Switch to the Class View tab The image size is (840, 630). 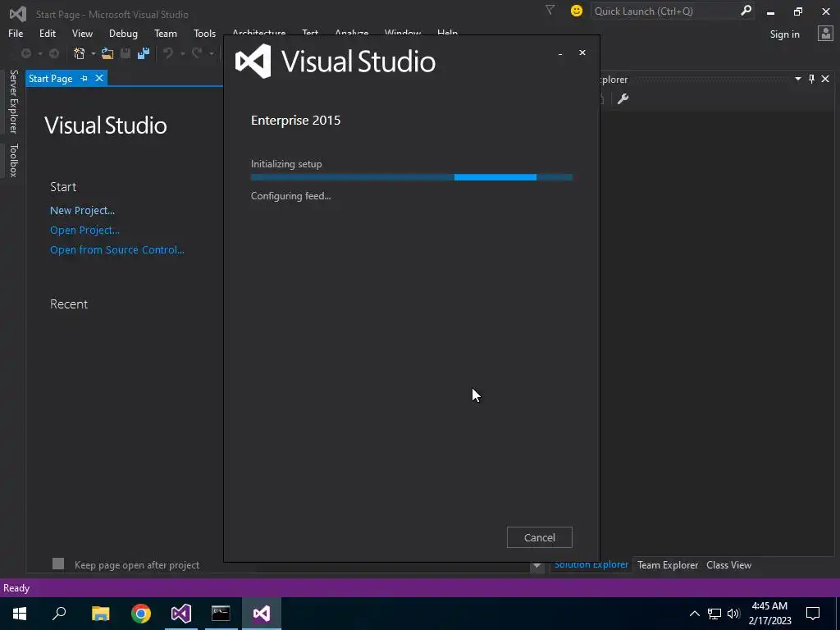[x=728, y=565]
